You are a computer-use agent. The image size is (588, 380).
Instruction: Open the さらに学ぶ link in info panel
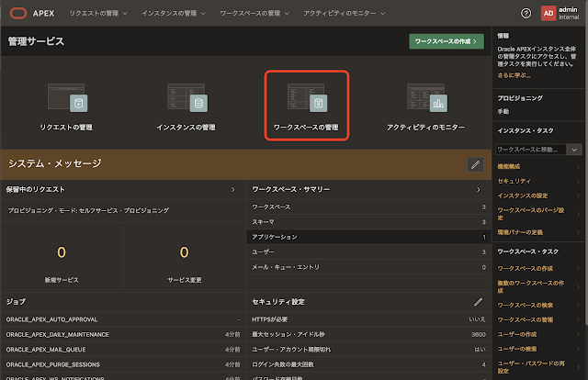[x=514, y=75]
